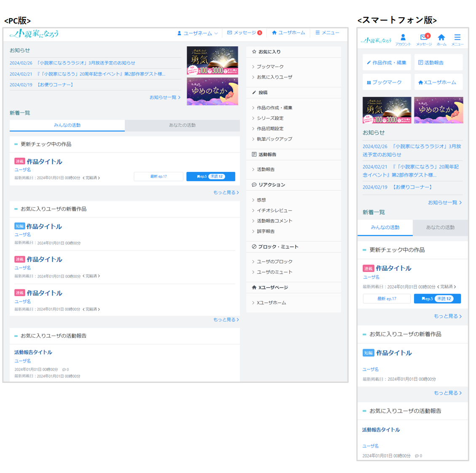Click 最新 ep.17 button in PC version
This screenshot has width=476, height=473.
[159, 176]
